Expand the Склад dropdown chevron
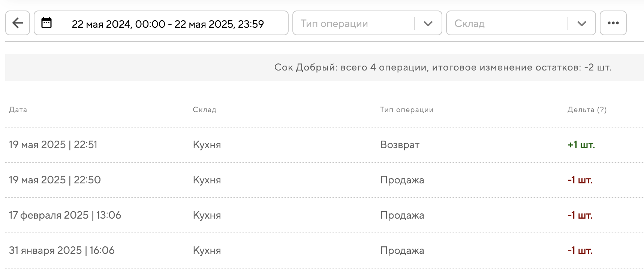Image resolution: width=644 pixels, height=279 pixels. pos(581,24)
